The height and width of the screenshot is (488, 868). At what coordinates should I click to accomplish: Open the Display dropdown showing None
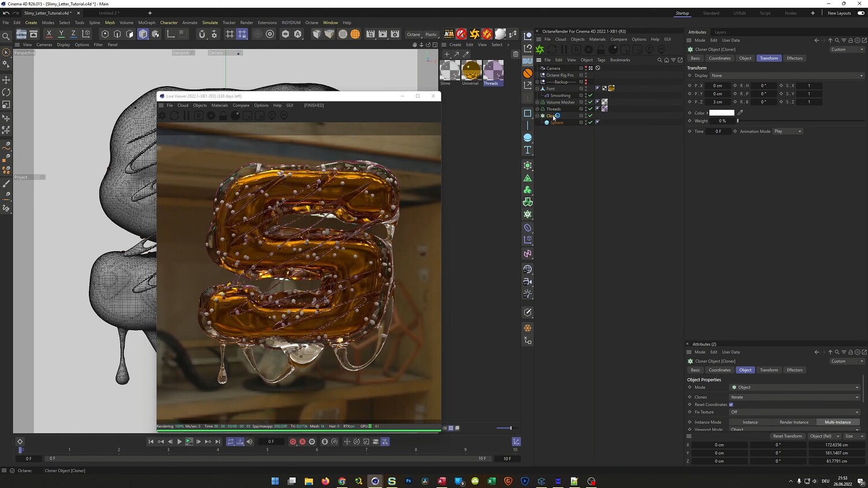[x=787, y=76]
